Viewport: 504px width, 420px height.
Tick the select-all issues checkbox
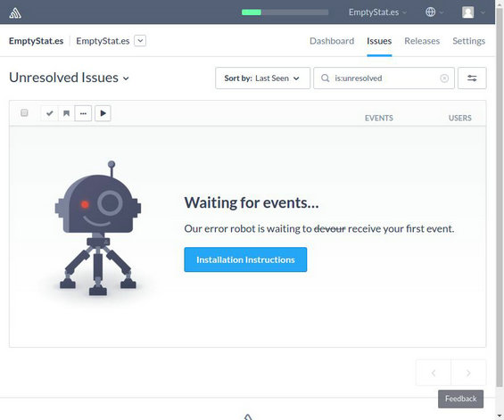(x=24, y=112)
